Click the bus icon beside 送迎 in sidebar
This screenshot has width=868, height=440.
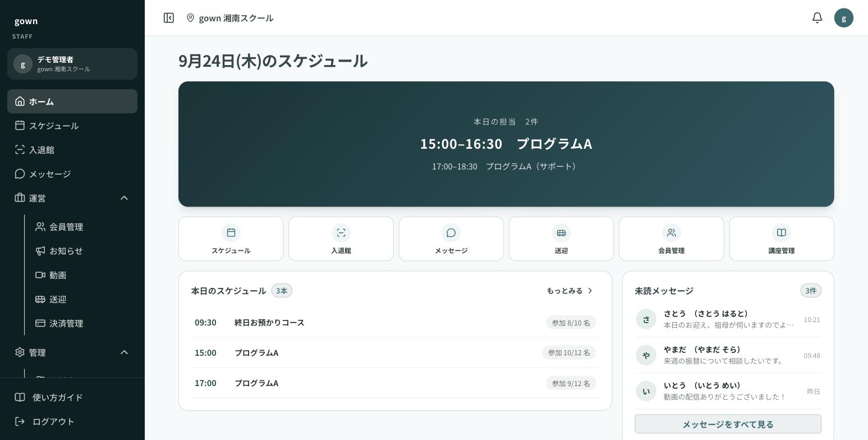(40, 299)
